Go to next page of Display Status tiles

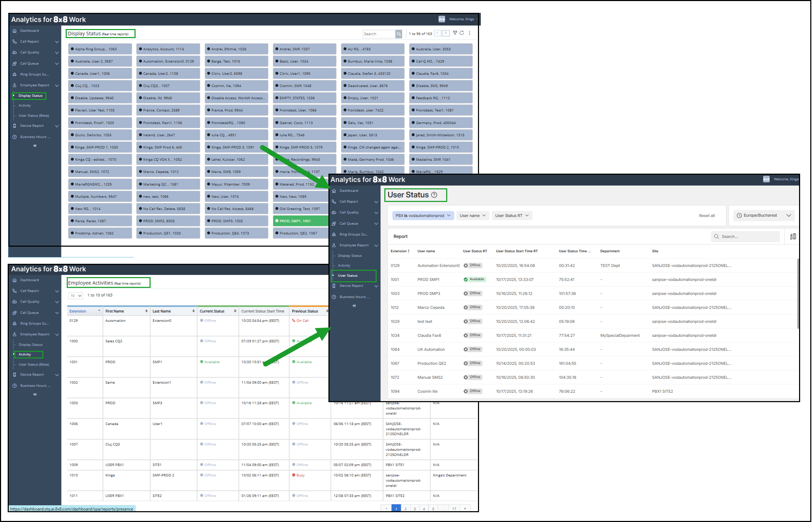(446, 33)
